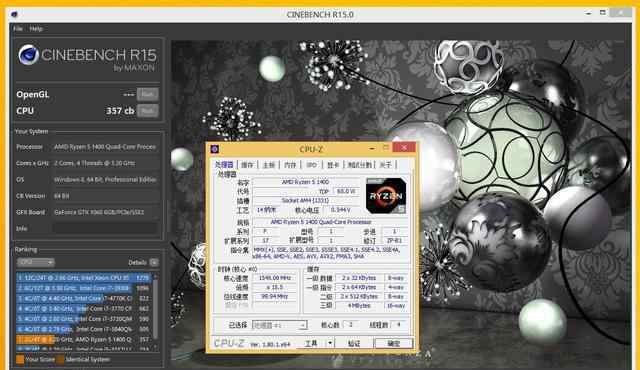Click the OK button in CPU-Z

pyautogui.click(x=393, y=343)
